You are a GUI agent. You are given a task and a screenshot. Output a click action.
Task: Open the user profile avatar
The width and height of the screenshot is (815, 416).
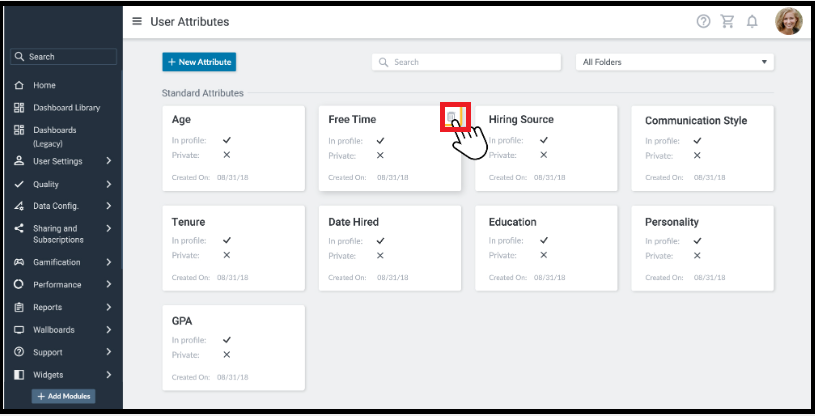point(788,21)
